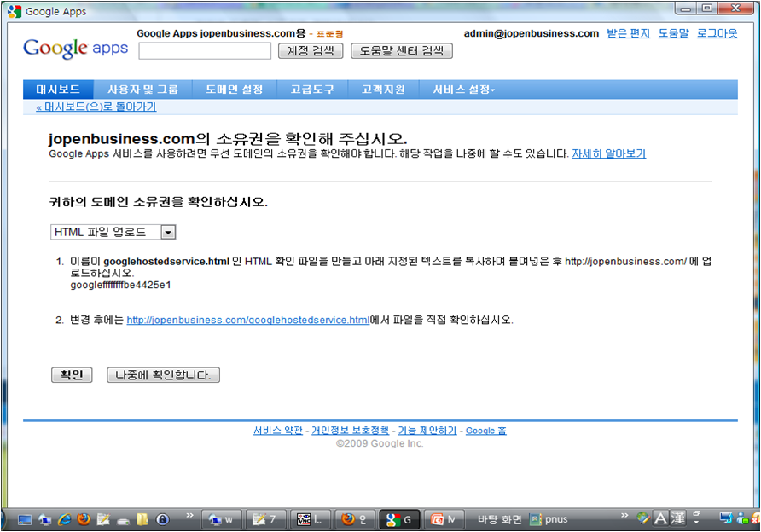The width and height of the screenshot is (761, 532).
Task: Click the 나중에 확인합니다 button
Action: click(163, 375)
